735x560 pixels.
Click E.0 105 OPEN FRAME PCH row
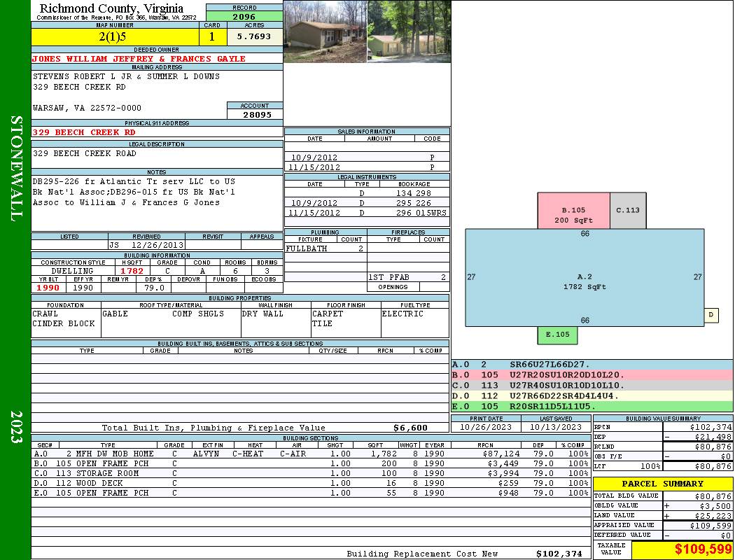(x=310, y=493)
